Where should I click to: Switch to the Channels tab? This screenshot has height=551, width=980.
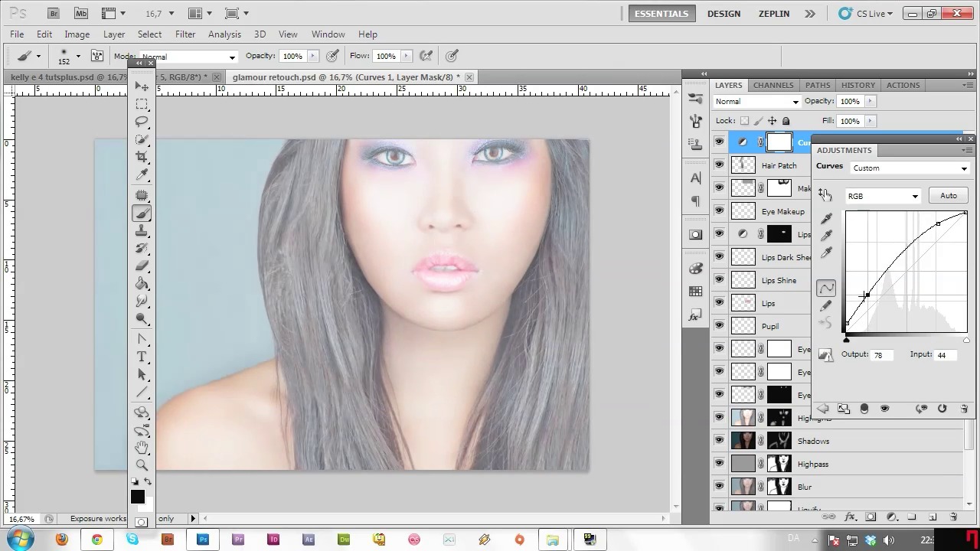[773, 85]
